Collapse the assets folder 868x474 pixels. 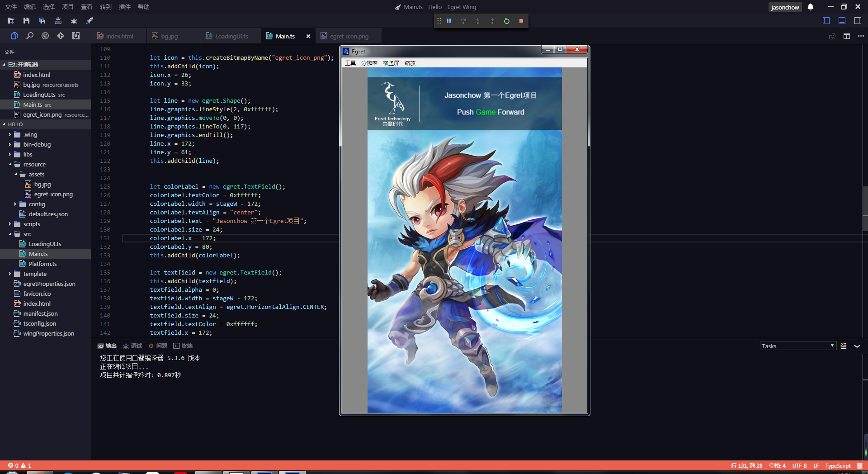(x=15, y=174)
